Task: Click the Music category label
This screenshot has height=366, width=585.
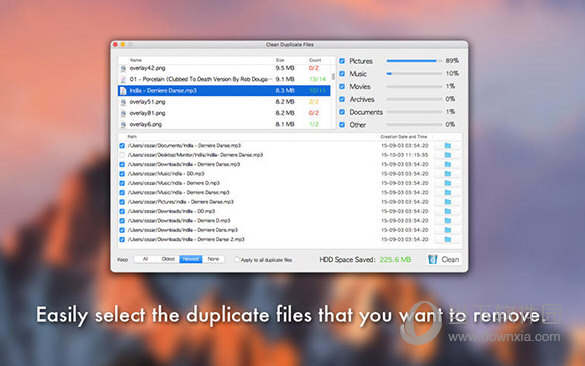Action: pos(358,74)
